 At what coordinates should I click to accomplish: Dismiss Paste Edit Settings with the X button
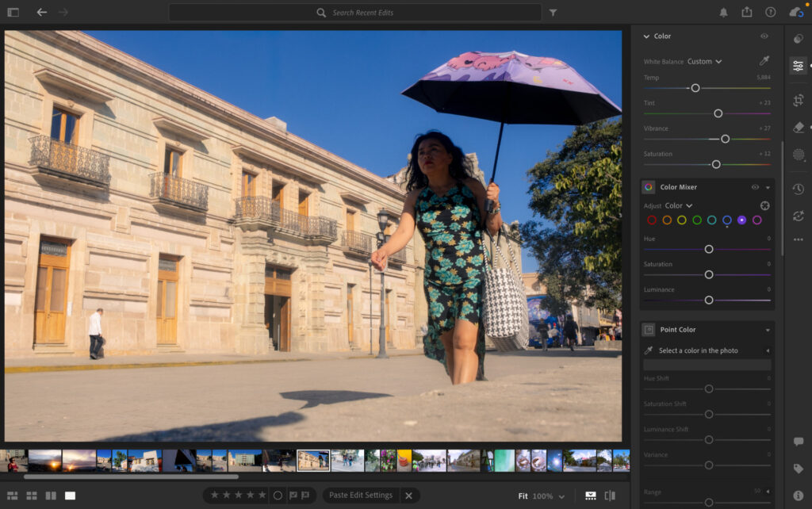(408, 495)
